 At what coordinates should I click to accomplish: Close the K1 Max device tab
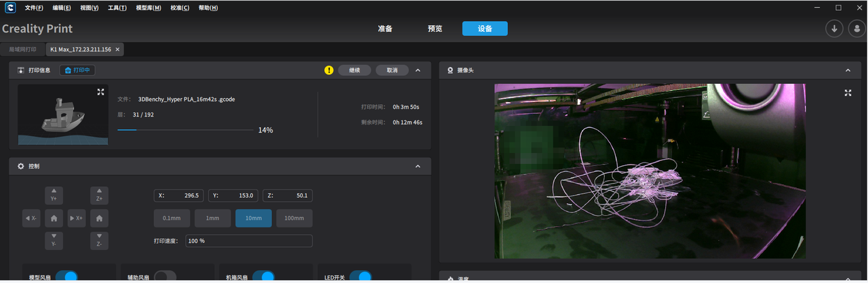117,49
